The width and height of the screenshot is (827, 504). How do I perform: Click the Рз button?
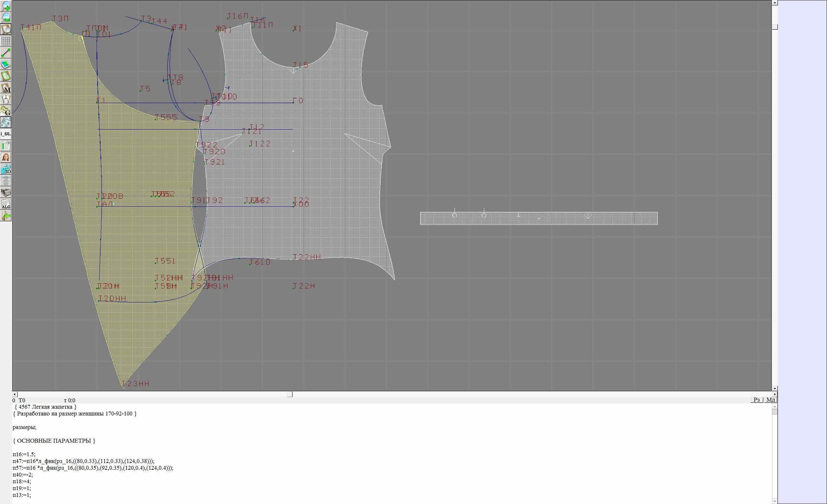757,400
